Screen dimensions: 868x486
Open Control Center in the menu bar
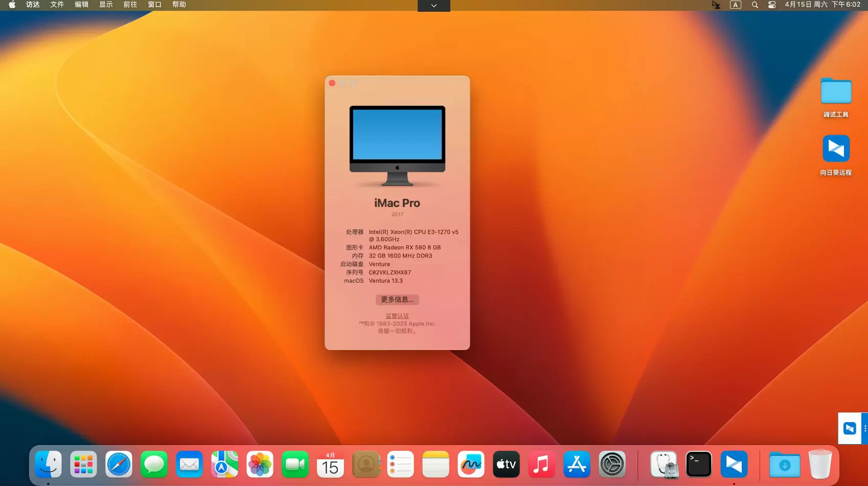[772, 5]
